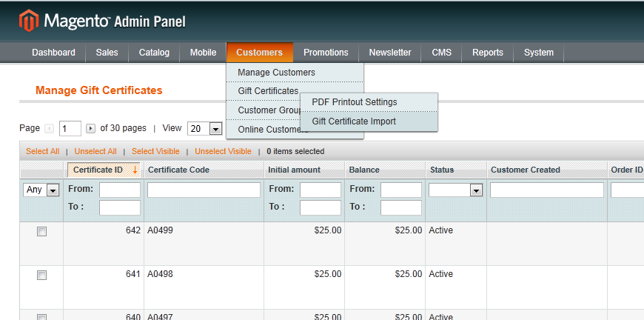Image resolution: width=644 pixels, height=320 pixels.
Task: Go to next page arrow icon
Action: coord(90,129)
